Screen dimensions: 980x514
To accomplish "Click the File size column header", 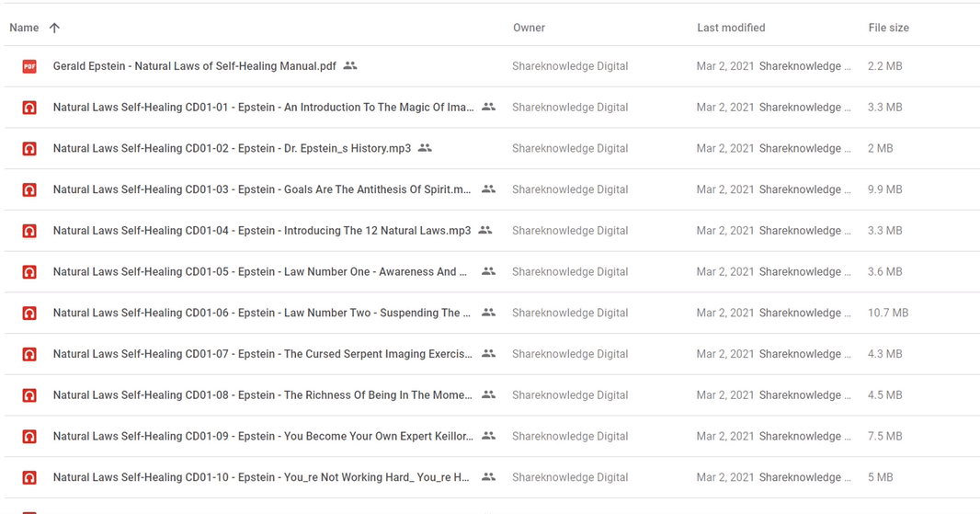I will point(888,28).
